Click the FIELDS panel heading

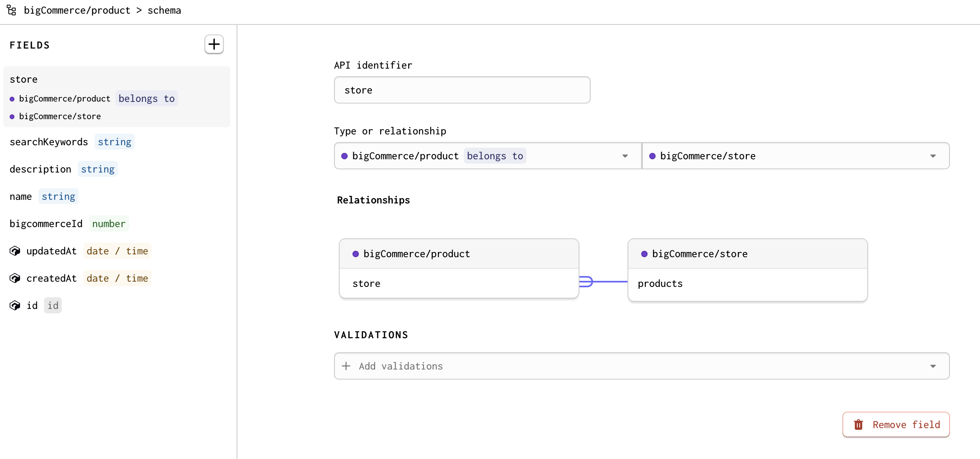(x=30, y=45)
